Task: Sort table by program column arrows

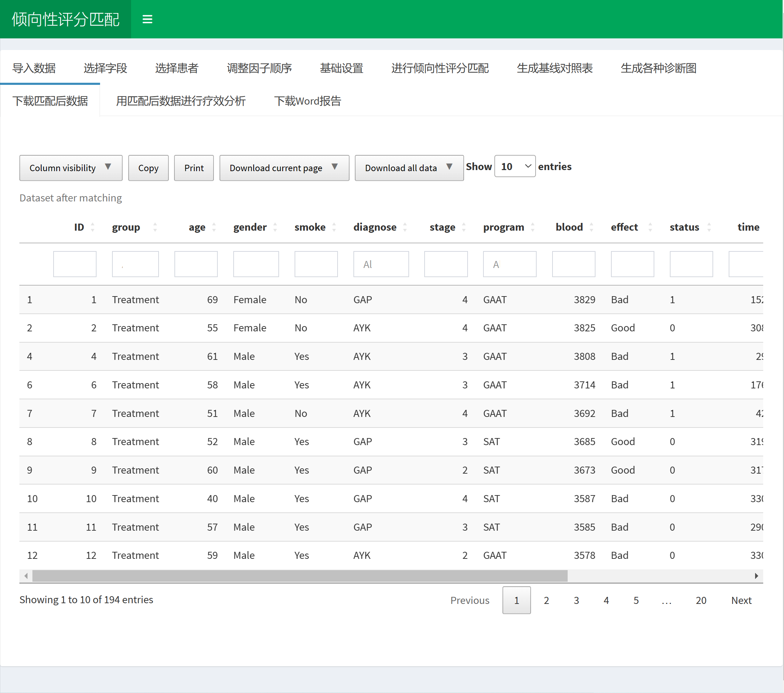Action: (533, 227)
